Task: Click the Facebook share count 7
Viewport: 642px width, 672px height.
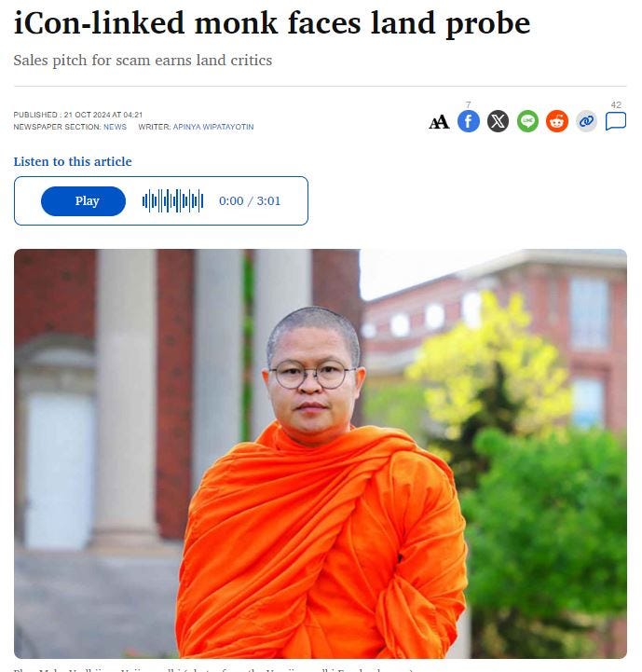Action: [x=469, y=104]
